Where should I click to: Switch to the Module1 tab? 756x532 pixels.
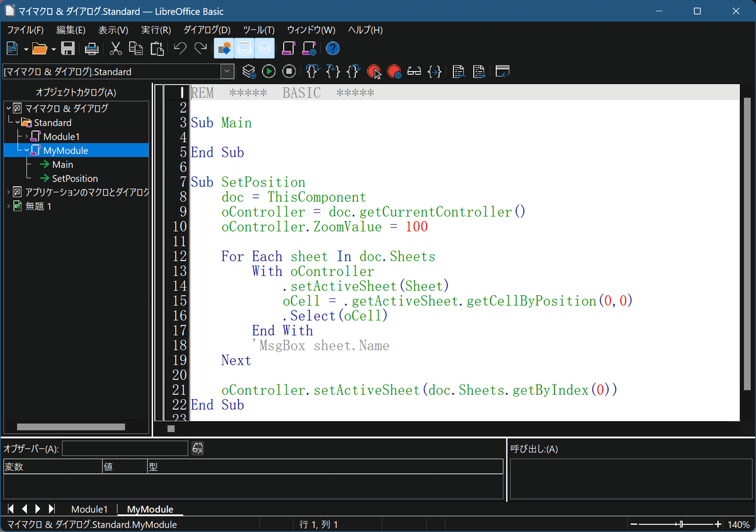[x=89, y=509]
